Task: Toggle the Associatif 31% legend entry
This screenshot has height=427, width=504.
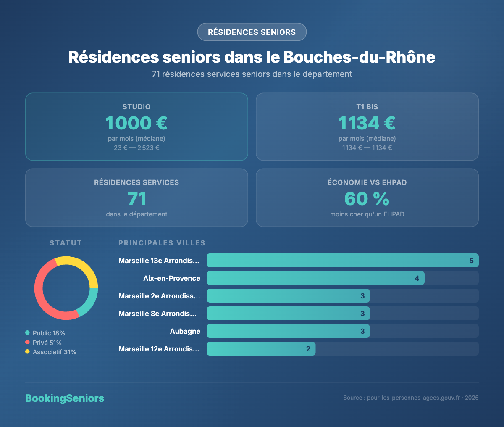Action: click(52, 352)
